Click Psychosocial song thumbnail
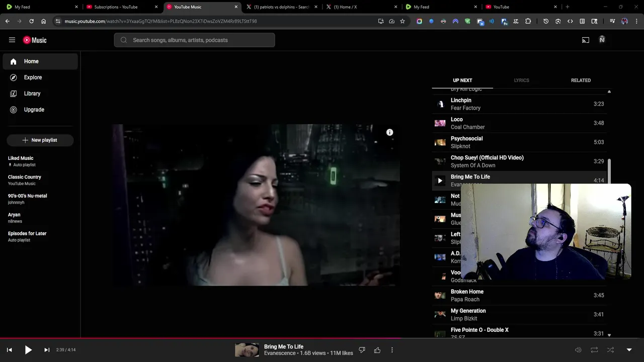Screen dimensions: 644x362 (x=440, y=142)
